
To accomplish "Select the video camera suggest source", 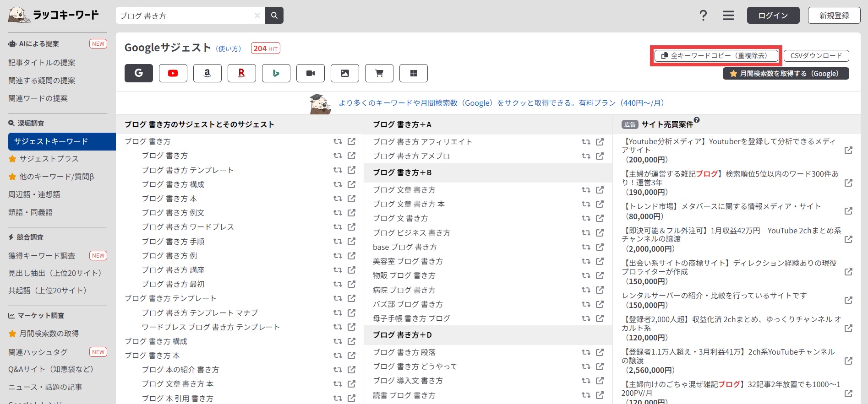I will (311, 73).
